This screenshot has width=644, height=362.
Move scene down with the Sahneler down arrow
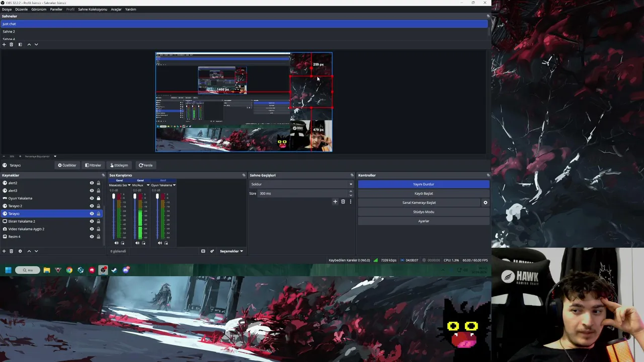pos(36,45)
